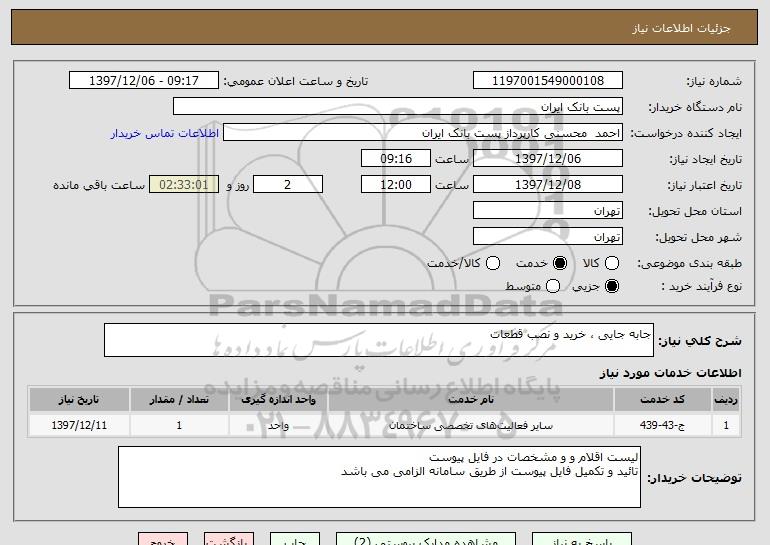Open اطلاعات تماس خریدار link
The width and height of the screenshot is (770, 545).
tap(165, 133)
